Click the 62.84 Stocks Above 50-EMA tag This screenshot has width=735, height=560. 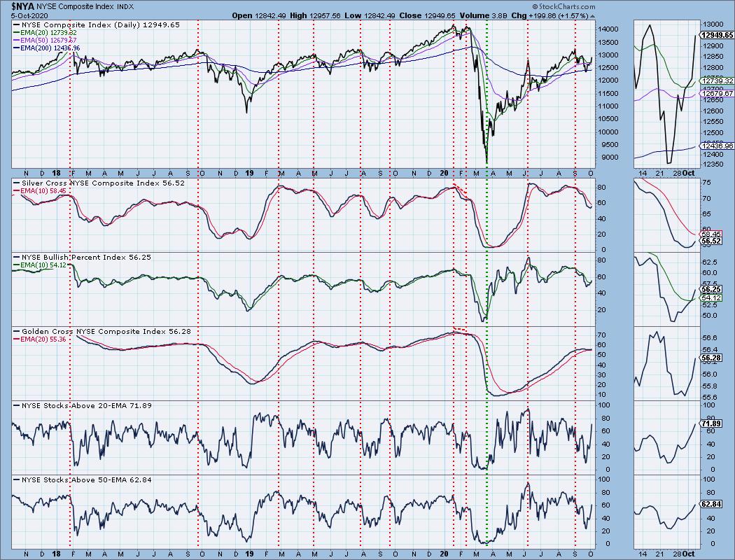coord(711,505)
